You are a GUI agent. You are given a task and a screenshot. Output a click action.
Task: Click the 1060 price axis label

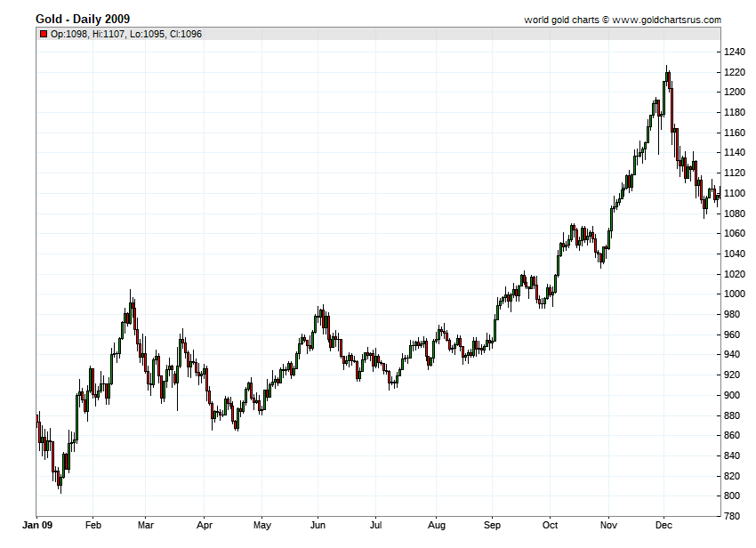pyautogui.click(x=735, y=233)
